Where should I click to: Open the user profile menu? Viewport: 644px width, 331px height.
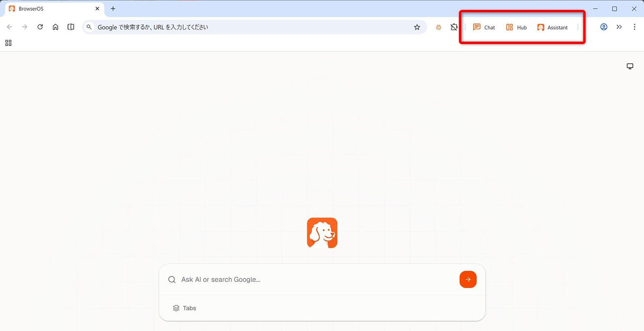(x=604, y=27)
